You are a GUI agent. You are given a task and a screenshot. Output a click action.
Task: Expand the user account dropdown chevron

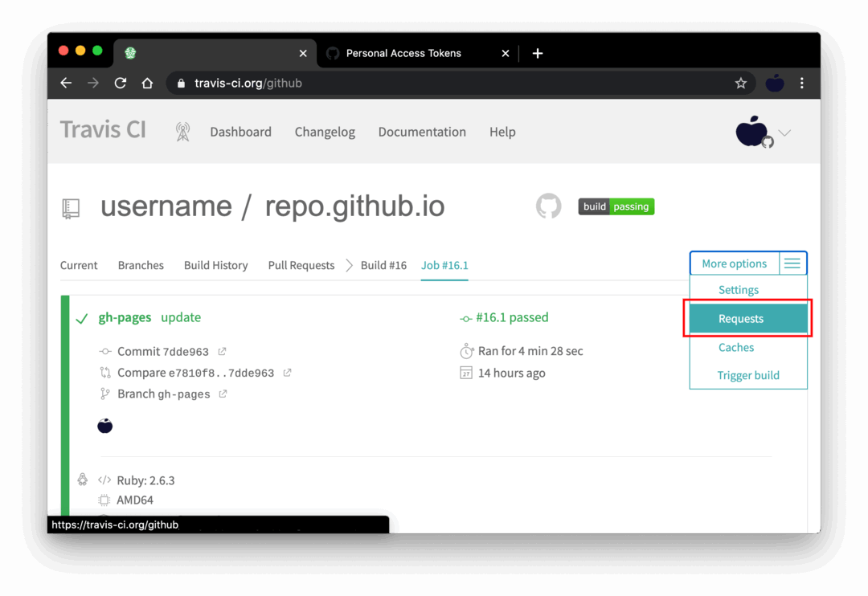click(784, 133)
